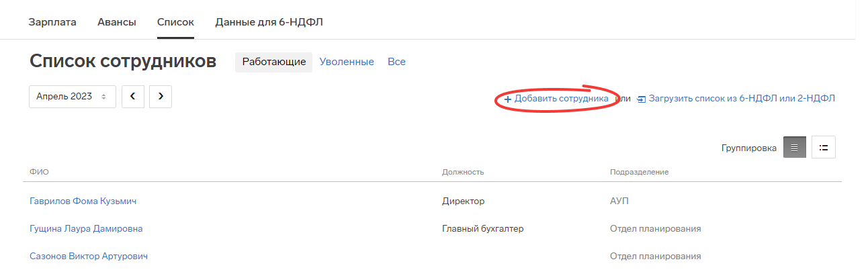
Task: Switch to flat list grouping icon
Action: (x=795, y=147)
